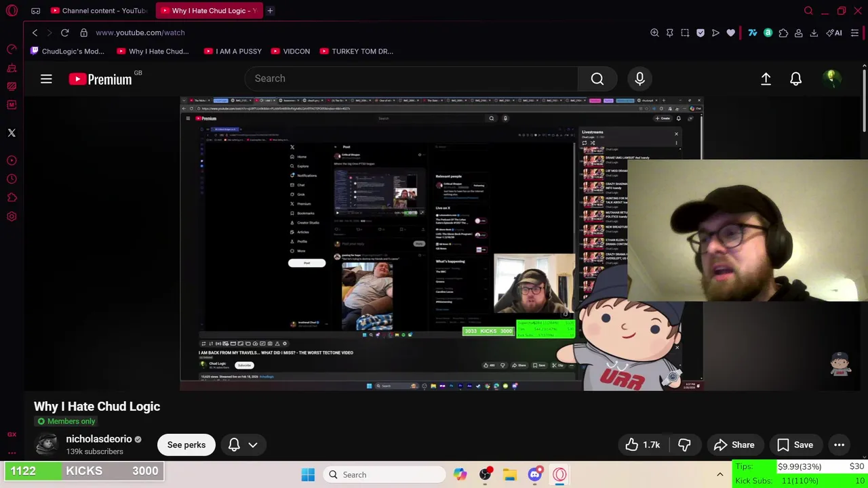
Task: Open Discord from the taskbar
Action: [534, 474]
